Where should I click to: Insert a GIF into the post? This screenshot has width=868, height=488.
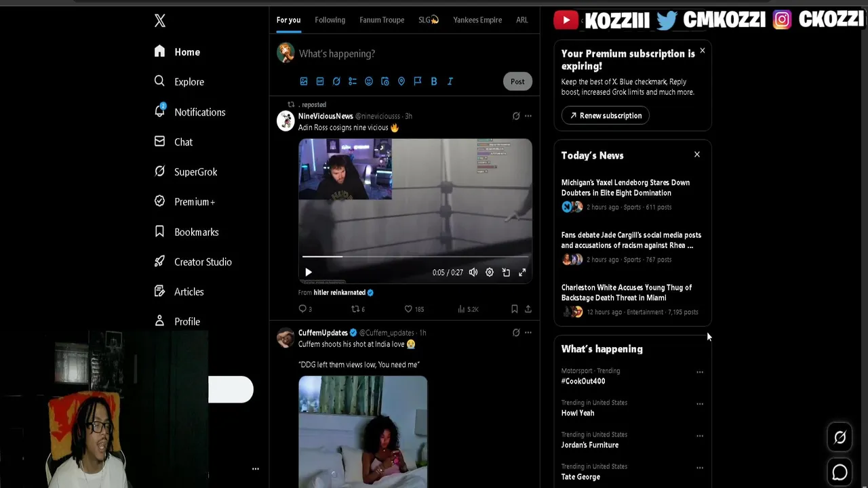pyautogui.click(x=320, y=81)
